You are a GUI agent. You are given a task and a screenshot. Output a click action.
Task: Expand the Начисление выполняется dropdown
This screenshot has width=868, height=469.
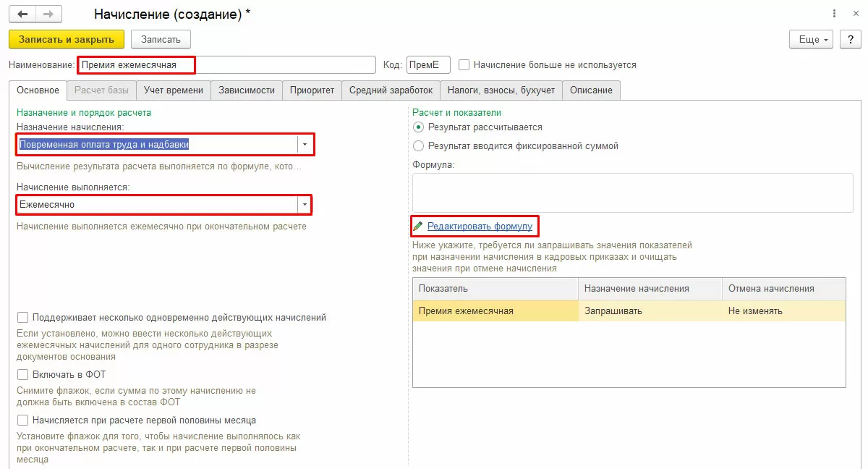pyautogui.click(x=305, y=205)
